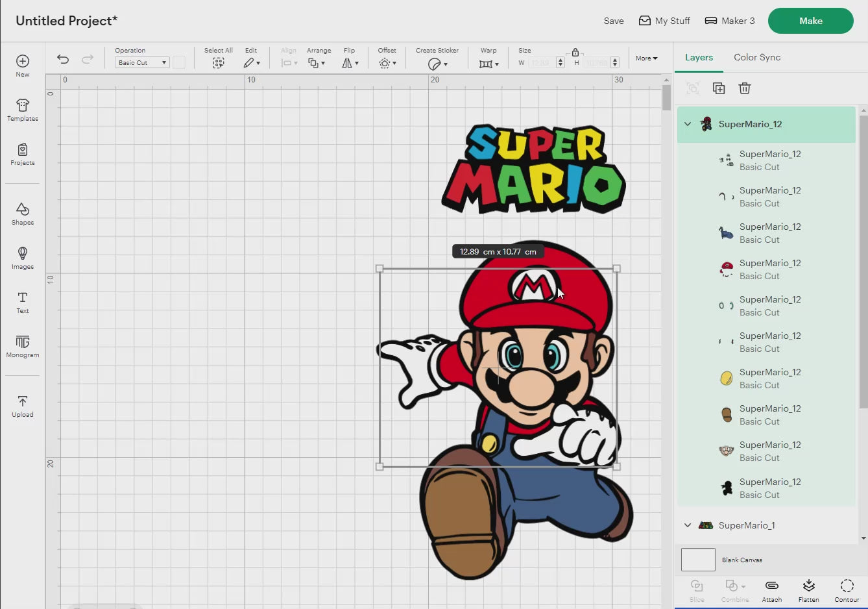
Task: Click the green Make button
Action: click(811, 21)
